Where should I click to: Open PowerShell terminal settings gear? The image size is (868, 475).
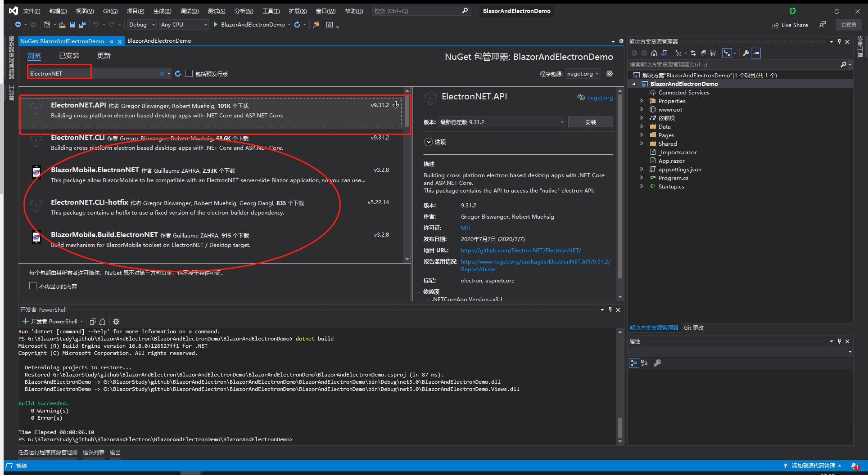pos(116,322)
